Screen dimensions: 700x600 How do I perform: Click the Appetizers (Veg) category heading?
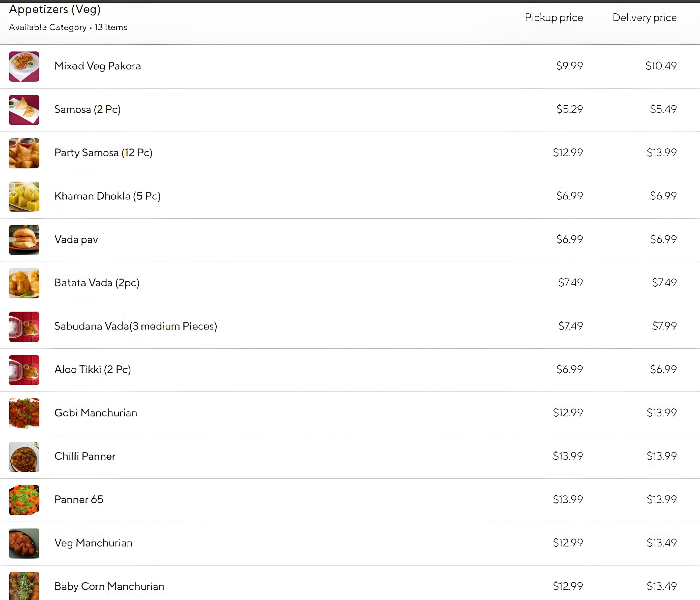pos(55,10)
